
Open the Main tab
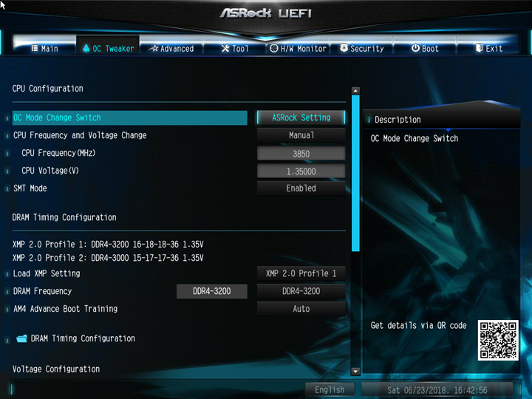pyautogui.click(x=45, y=48)
